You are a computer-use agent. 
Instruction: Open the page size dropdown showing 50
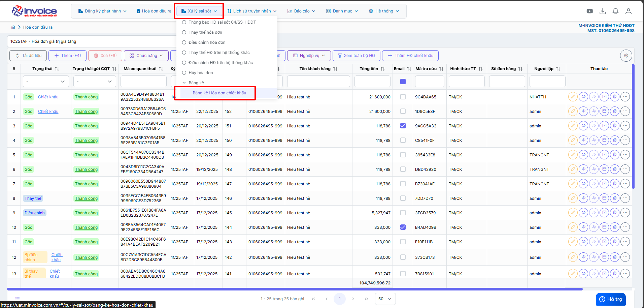pos(385,299)
